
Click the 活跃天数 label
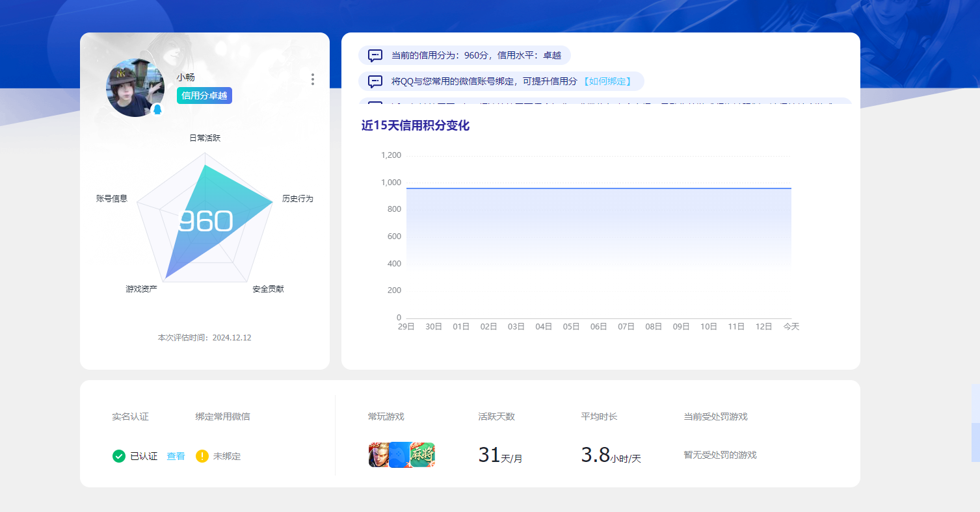click(497, 416)
